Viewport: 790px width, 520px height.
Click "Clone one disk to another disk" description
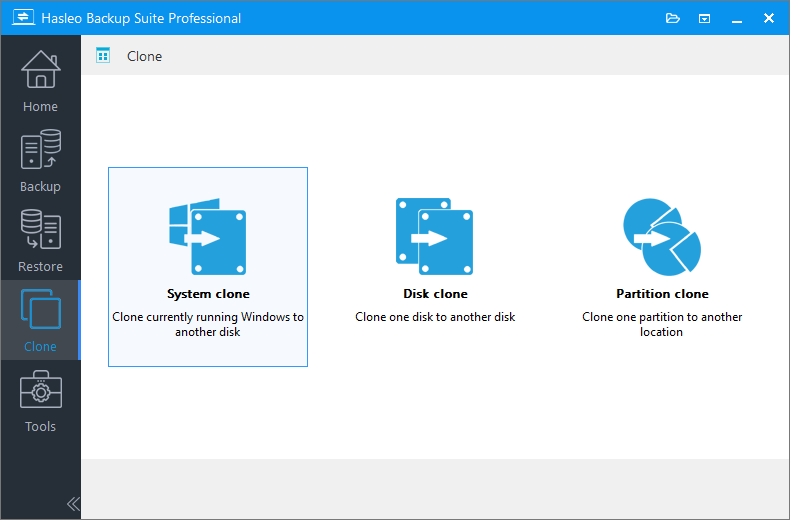tap(435, 317)
